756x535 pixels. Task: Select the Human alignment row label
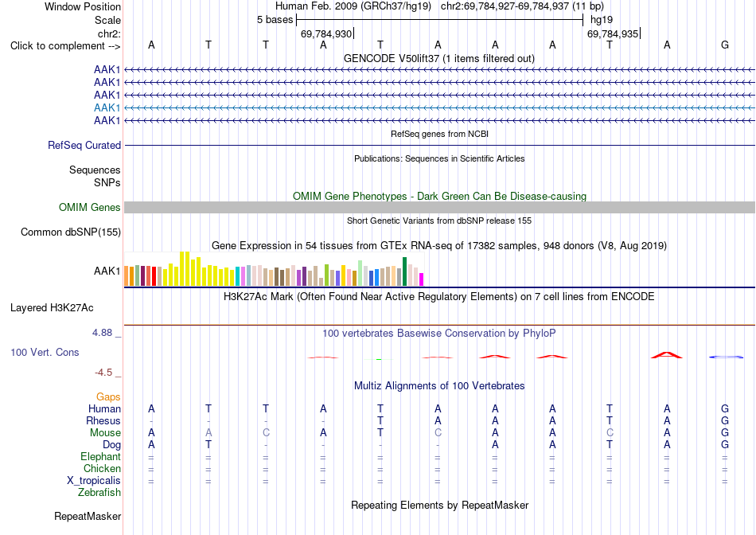coord(104,408)
